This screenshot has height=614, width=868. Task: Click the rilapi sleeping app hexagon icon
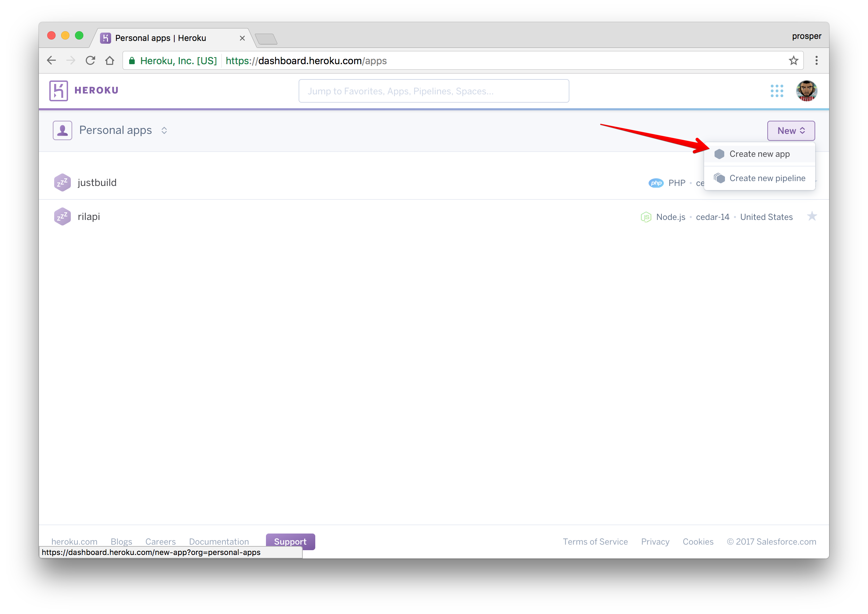[62, 217]
